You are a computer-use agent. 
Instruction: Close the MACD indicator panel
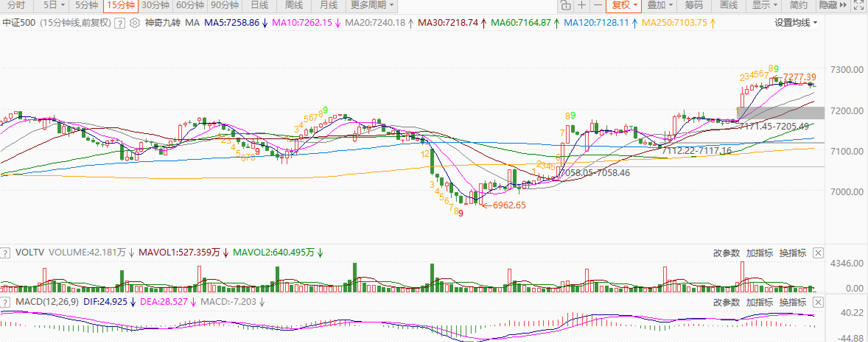click(x=818, y=302)
